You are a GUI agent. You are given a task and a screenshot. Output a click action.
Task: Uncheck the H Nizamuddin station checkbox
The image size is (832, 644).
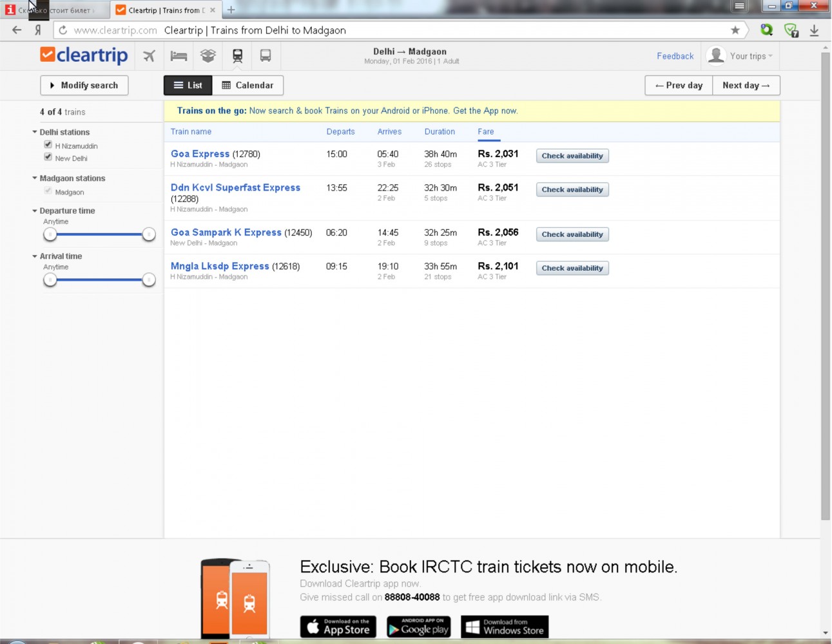point(48,145)
